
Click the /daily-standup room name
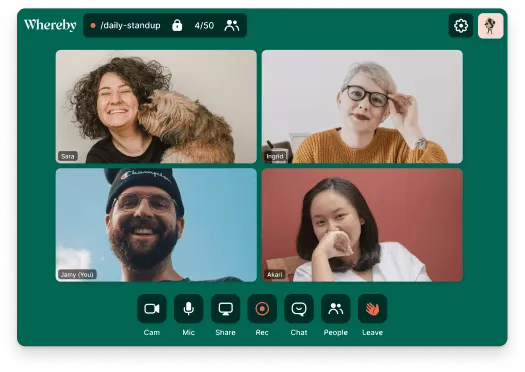pos(130,25)
